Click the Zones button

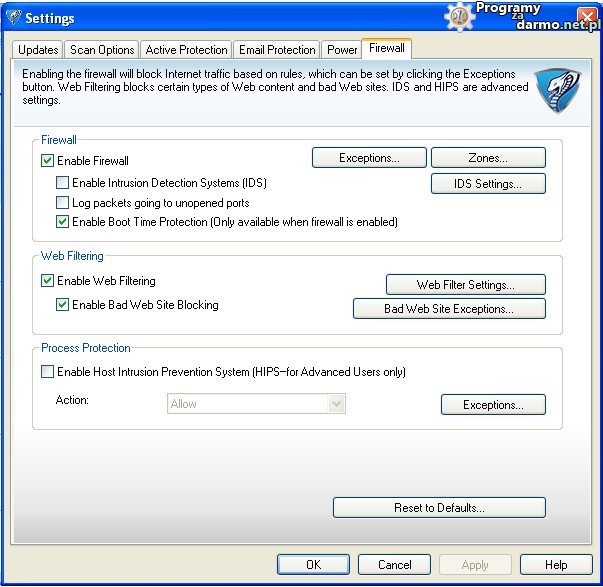click(x=488, y=158)
